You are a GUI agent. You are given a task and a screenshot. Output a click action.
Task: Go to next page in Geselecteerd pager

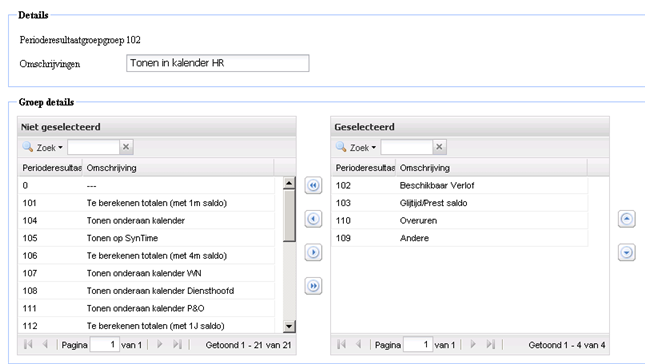(x=473, y=344)
